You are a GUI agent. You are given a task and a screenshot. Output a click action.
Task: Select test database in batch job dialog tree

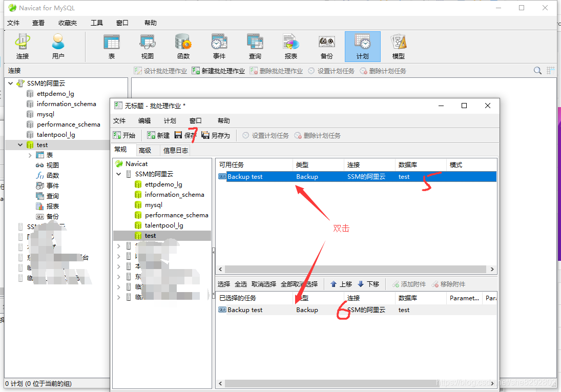[x=150, y=236]
